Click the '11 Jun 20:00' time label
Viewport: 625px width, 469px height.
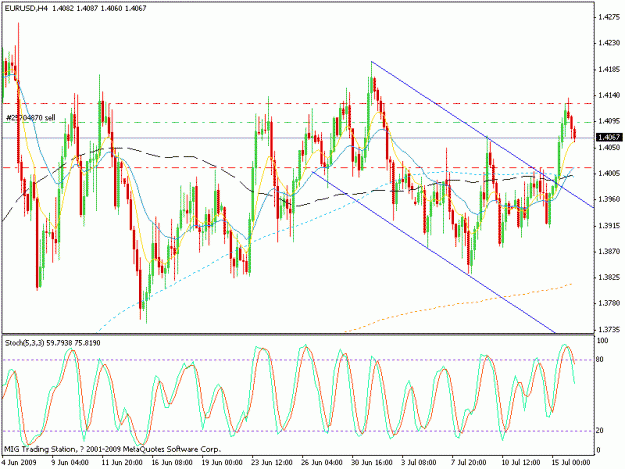click(122, 462)
